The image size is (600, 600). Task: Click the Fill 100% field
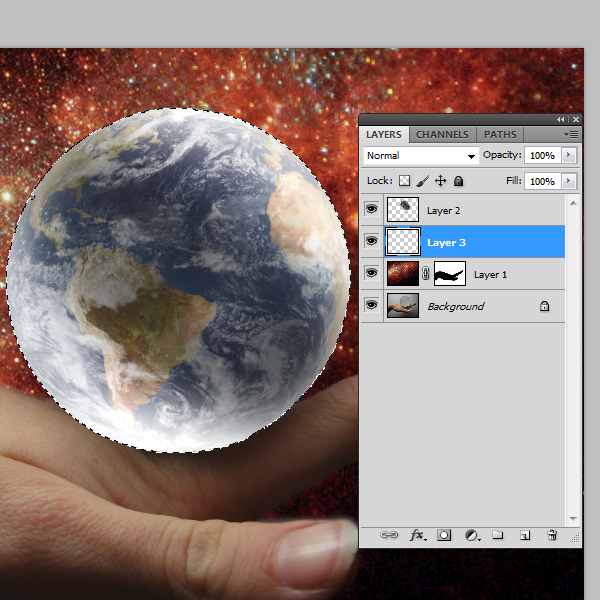[543, 181]
